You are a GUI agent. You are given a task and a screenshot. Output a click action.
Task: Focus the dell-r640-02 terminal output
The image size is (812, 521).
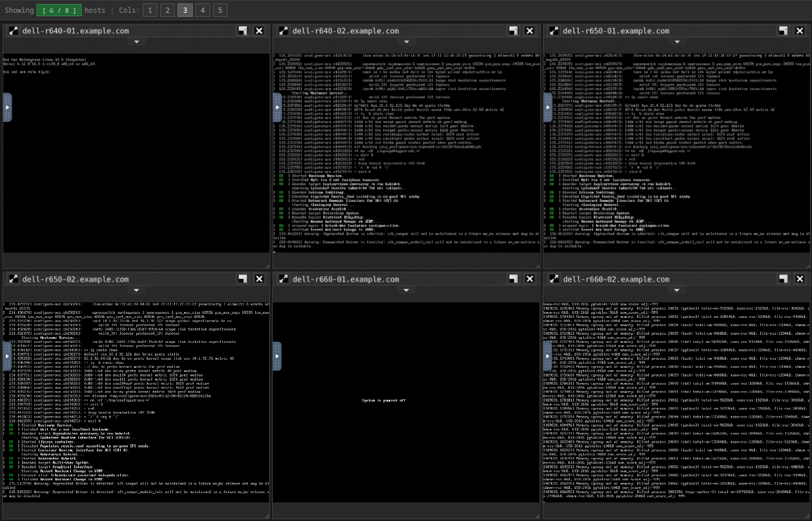tap(406, 153)
